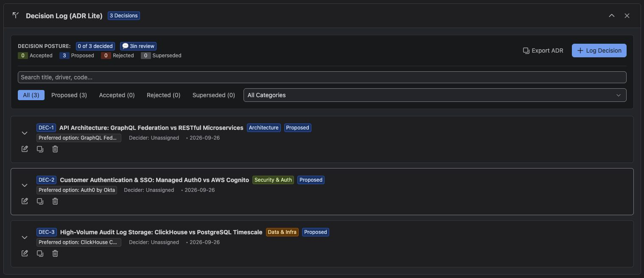Close the Decision Log panel
This screenshot has height=278, width=644.
pos(627,16)
